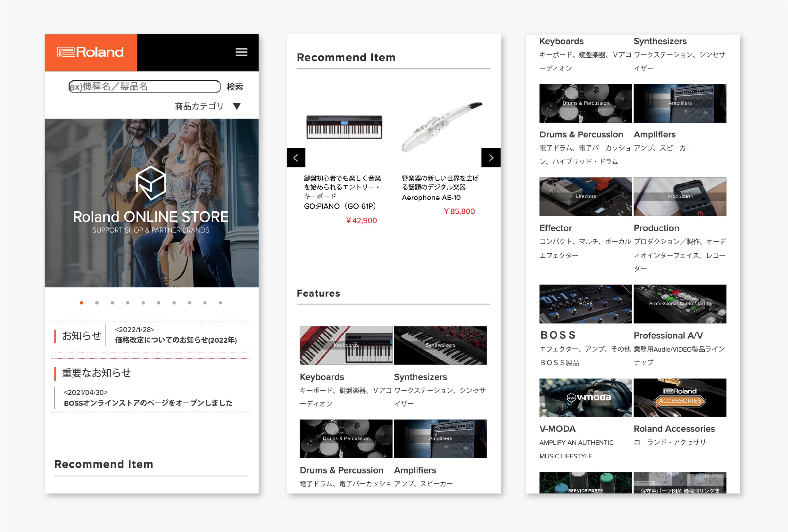Open the 商品カテゴリ category label

tap(199, 106)
